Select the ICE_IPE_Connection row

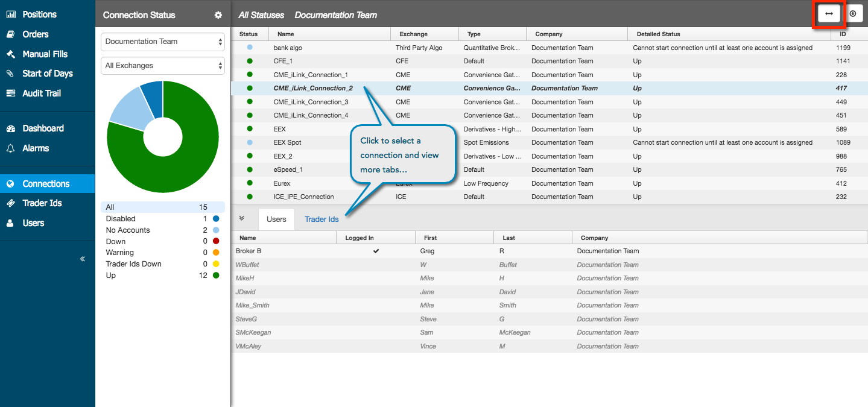550,197
